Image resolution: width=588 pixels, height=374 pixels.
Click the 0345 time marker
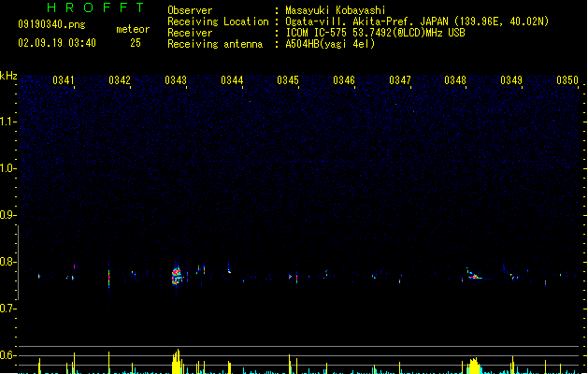(288, 80)
